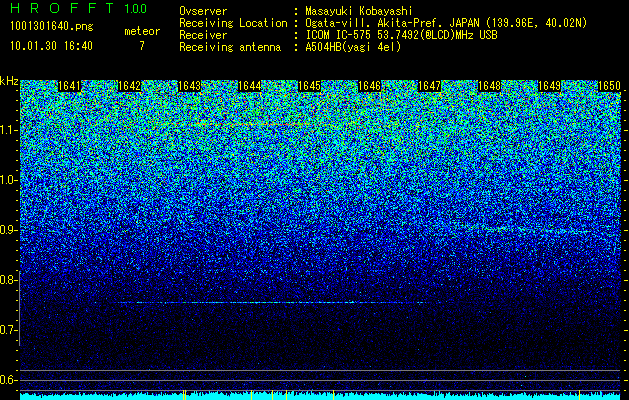Screen dimensions: 629x400
Task: Click the 0.7 kHz frequency axis label
Action: click(x=7, y=330)
